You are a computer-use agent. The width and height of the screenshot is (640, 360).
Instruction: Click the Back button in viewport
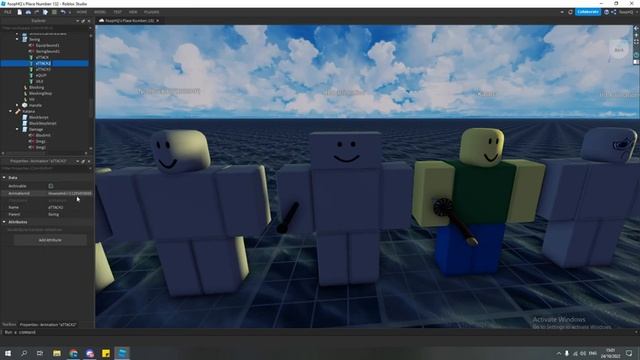(619, 50)
